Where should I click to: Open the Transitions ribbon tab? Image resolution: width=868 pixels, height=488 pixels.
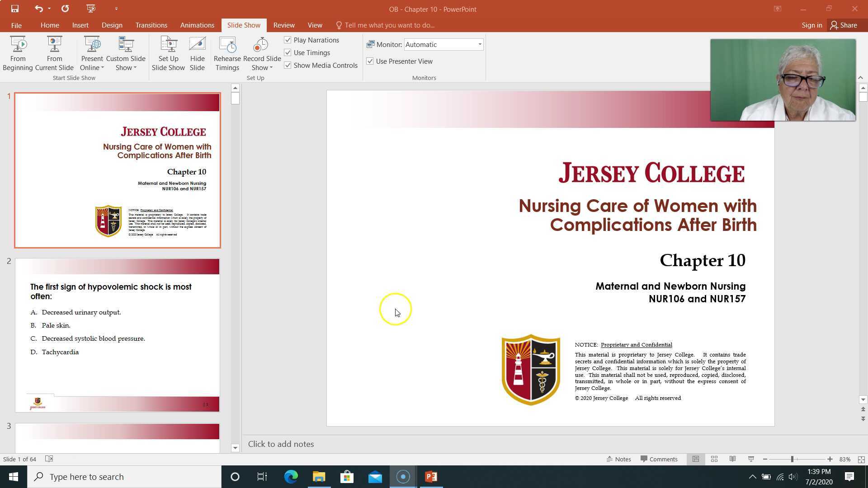pyautogui.click(x=151, y=25)
